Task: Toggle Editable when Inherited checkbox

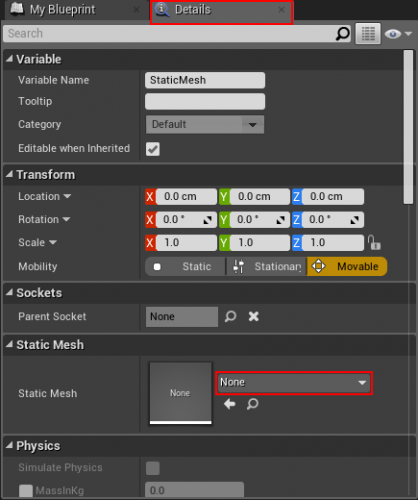Action: pos(153,149)
